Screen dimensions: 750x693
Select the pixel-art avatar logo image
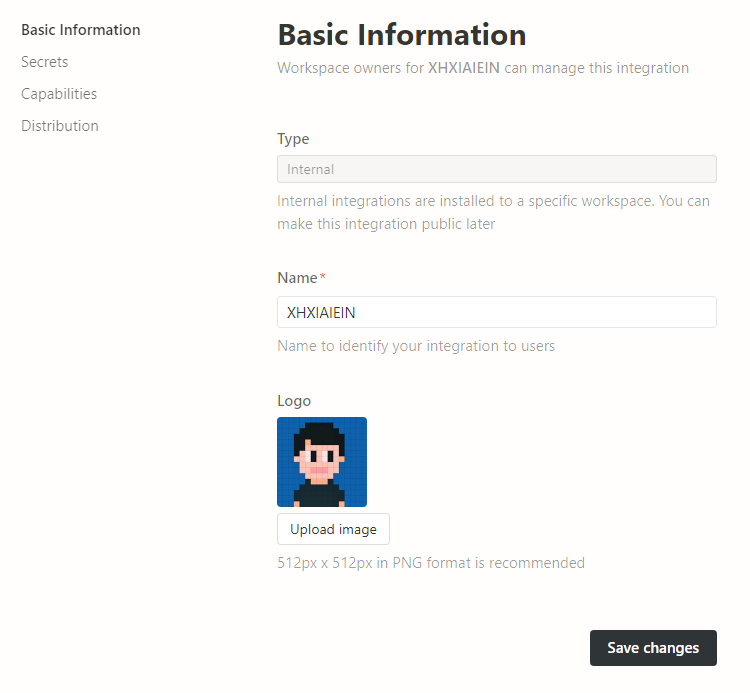(x=322, y=462)
